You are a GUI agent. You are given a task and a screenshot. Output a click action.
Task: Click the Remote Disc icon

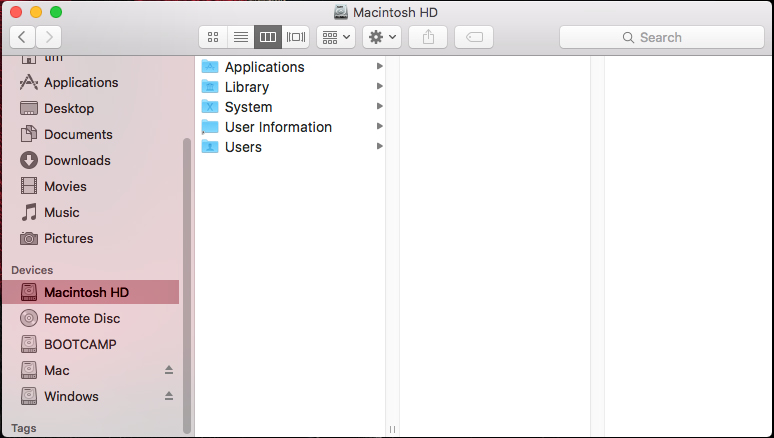[29, 318]
